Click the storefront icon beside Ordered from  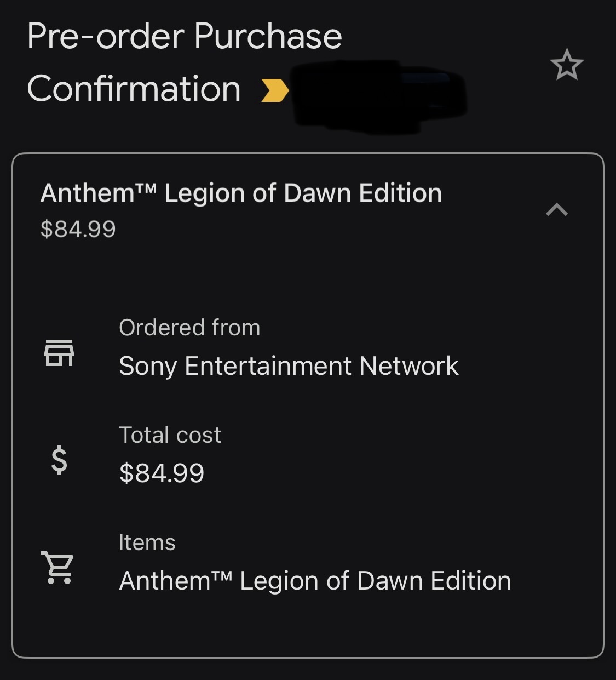59,352
